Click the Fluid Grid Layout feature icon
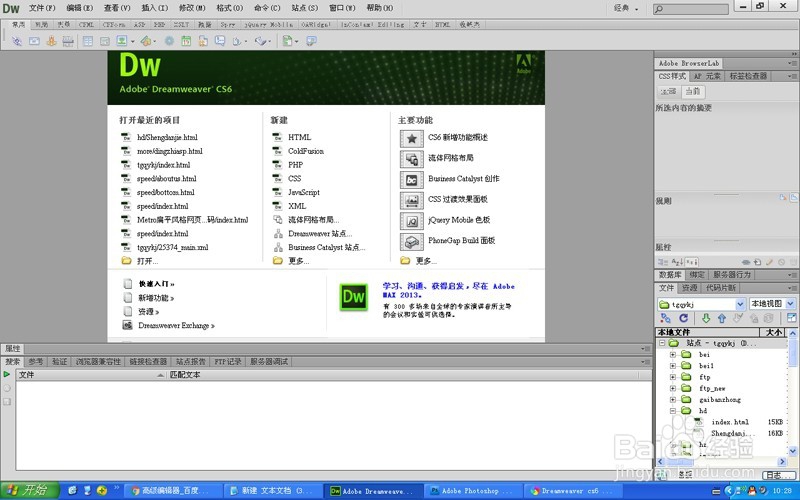Screen dimensions: 800x500 (411, 159)
